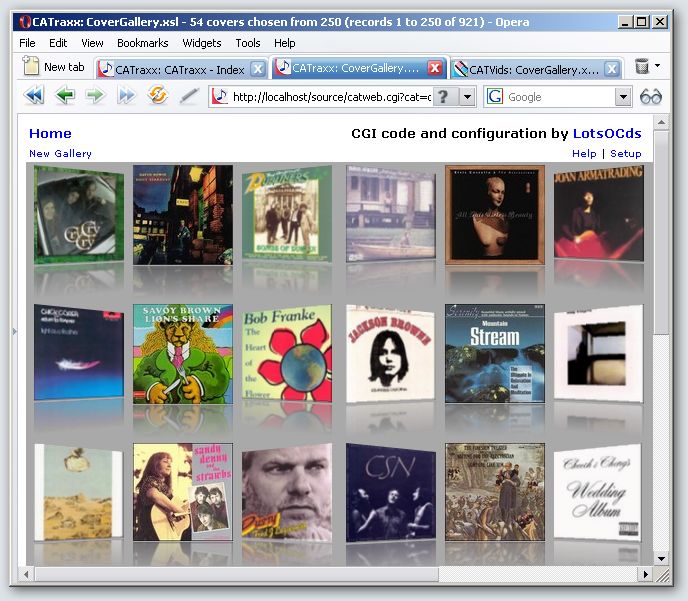Click the glasses icon beside search

[x=651, y=97]
